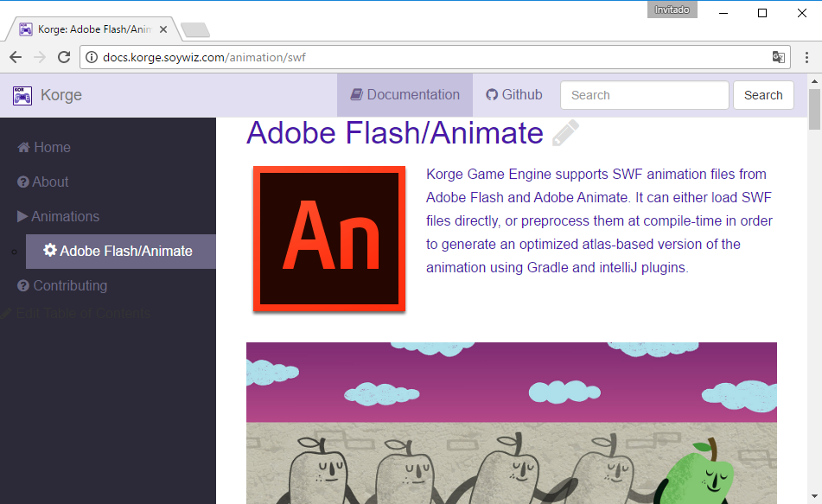Click the Korge brand name
The height and width of the screenshot is (504, 822).
point(61,95)
